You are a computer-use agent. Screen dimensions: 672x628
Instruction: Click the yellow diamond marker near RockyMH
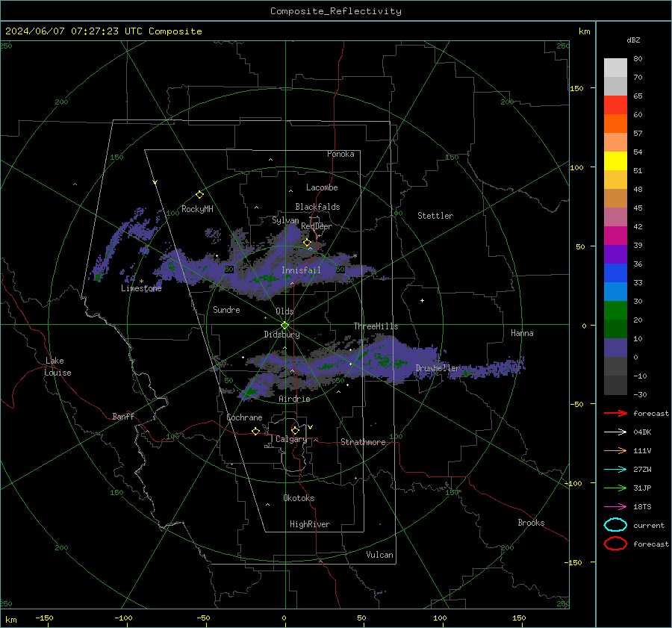199,195
